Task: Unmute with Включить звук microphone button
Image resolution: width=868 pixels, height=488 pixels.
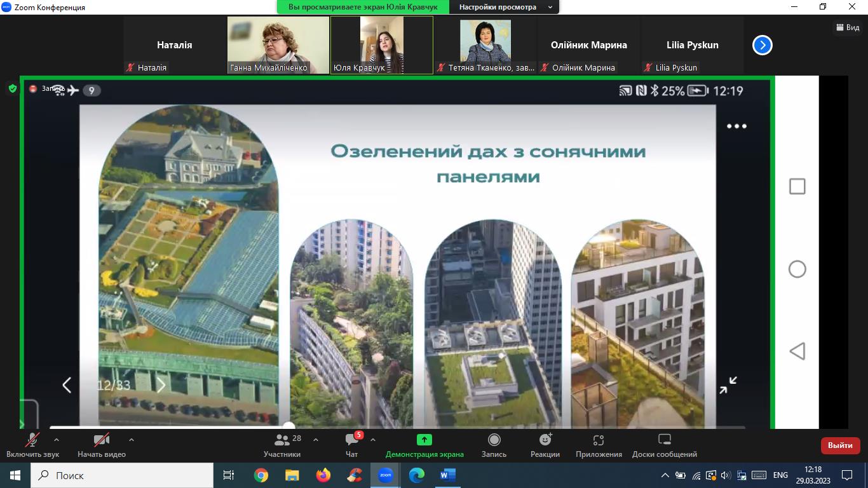Action: pyautogui.click(x=32, y=445)
